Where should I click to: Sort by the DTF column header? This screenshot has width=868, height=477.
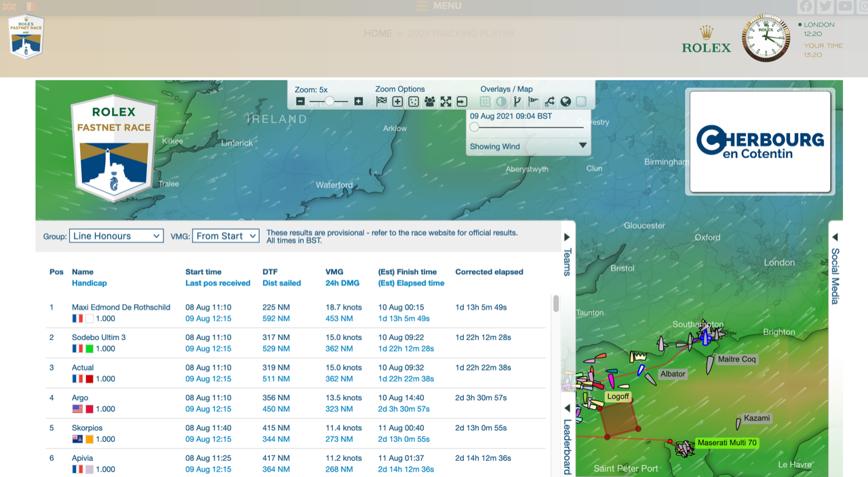pos(270,271)
